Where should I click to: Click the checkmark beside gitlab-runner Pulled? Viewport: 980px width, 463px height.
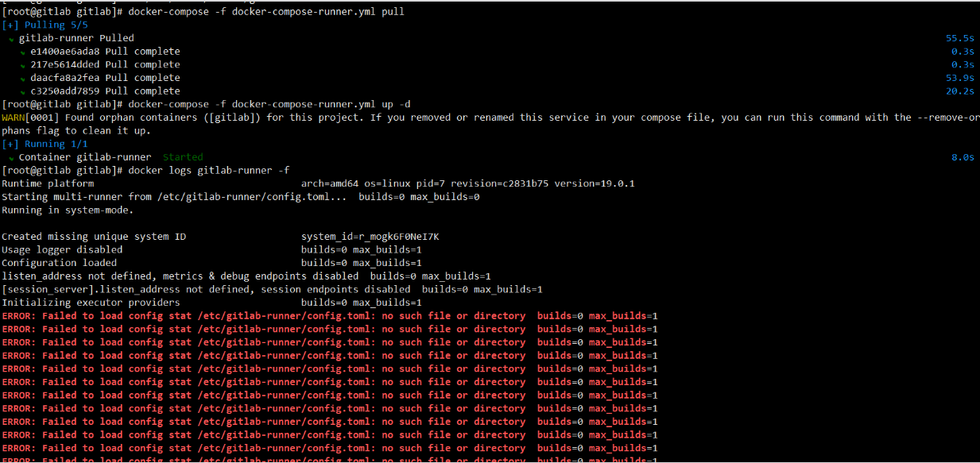[11, 39]
